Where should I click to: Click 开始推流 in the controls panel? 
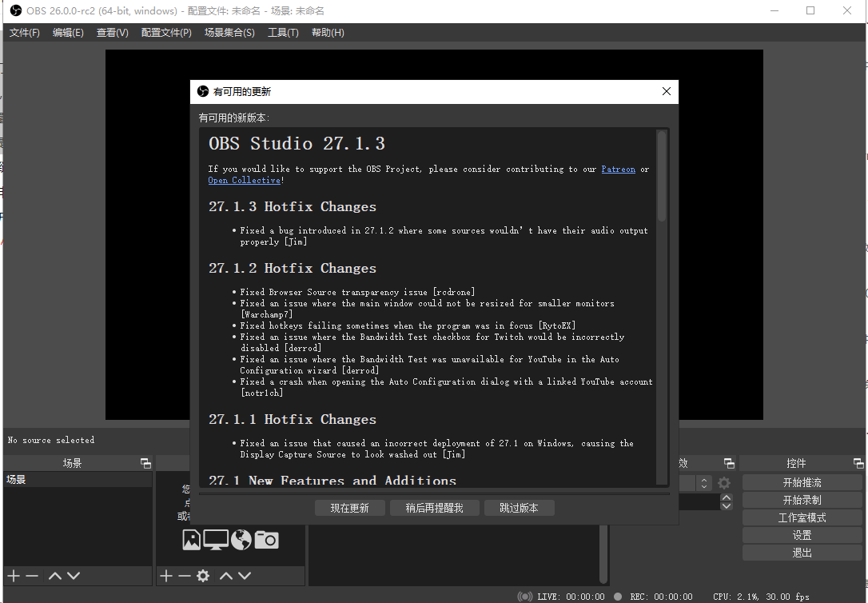(802, 482)
